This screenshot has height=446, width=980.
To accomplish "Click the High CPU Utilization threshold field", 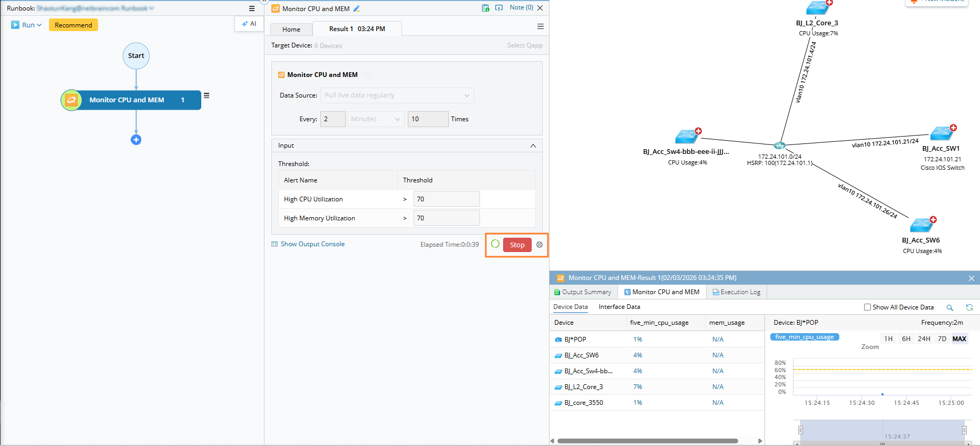I will 447,199.
